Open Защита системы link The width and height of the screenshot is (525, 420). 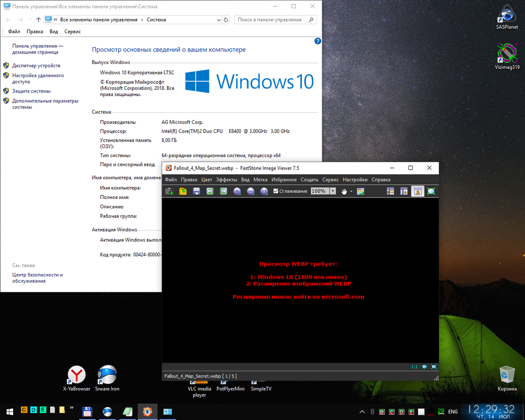(31, 91)
